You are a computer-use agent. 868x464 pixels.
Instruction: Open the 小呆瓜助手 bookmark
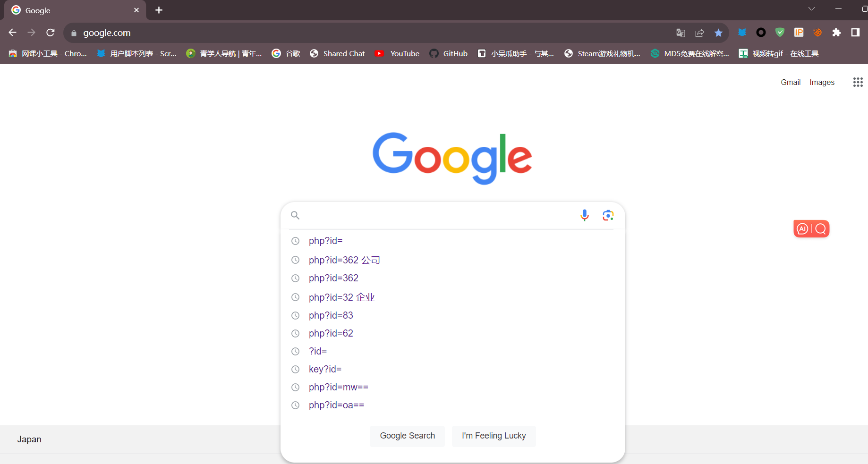(x=516, y=53)
